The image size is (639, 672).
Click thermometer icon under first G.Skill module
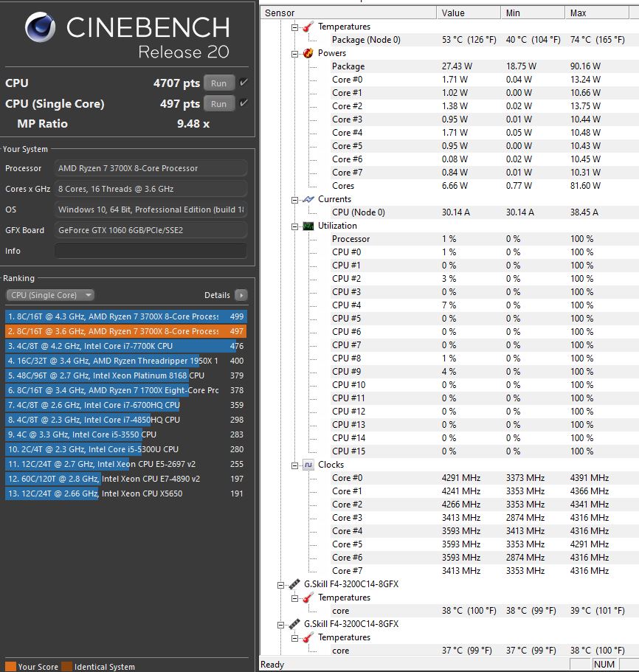coord(308,597)
